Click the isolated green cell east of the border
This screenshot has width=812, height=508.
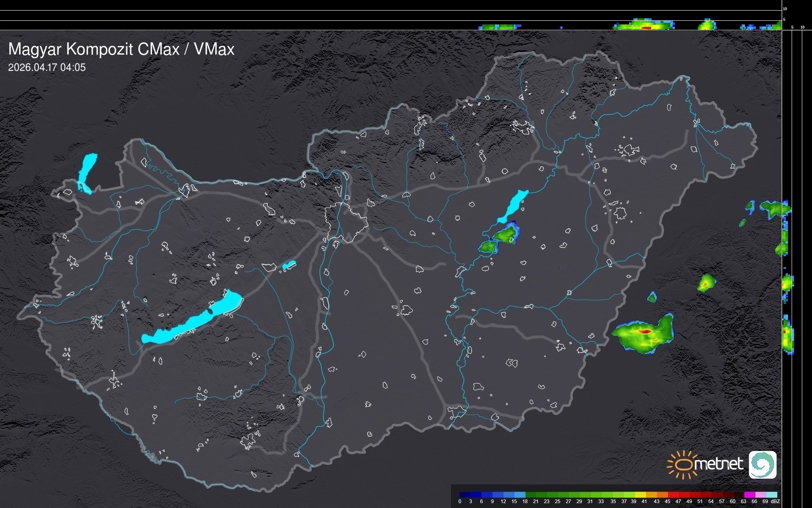(706, 283)
